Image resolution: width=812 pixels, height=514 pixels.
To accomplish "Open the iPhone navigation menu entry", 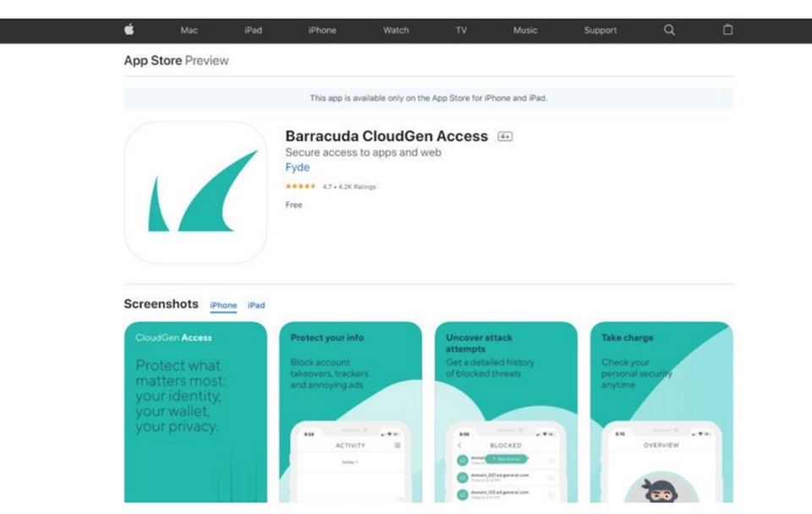I will pyautogui.click(x=322, y=30).
